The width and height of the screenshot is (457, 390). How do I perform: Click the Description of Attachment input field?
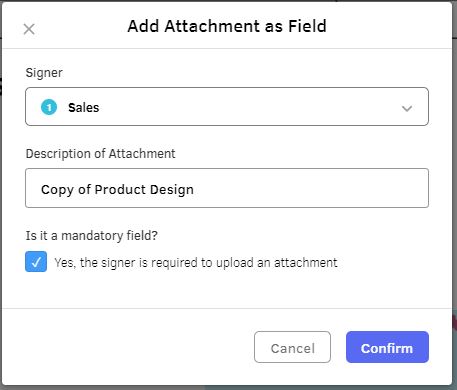(x=227, y=188)
